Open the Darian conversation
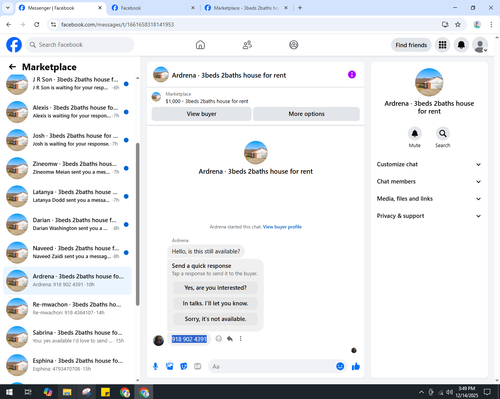The height and width of the screenshot is (399, 500). (68, 224)
